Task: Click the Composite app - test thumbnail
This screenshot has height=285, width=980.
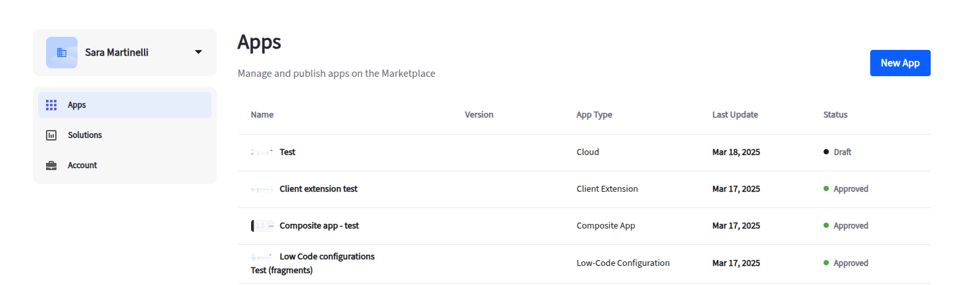Action: [262, 226]
